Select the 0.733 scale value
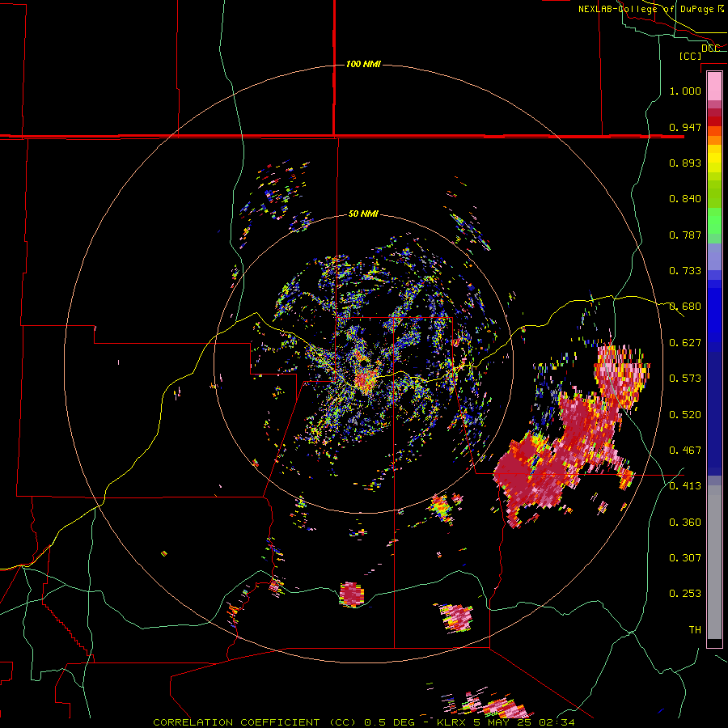 point(685,271)
